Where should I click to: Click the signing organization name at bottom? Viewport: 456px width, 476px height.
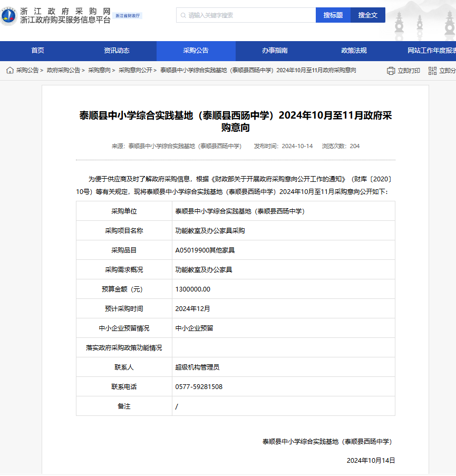point(327,442)
